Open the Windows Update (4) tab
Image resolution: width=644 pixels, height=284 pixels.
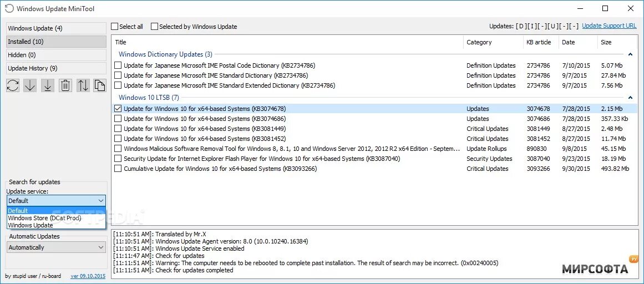(56, 28)
